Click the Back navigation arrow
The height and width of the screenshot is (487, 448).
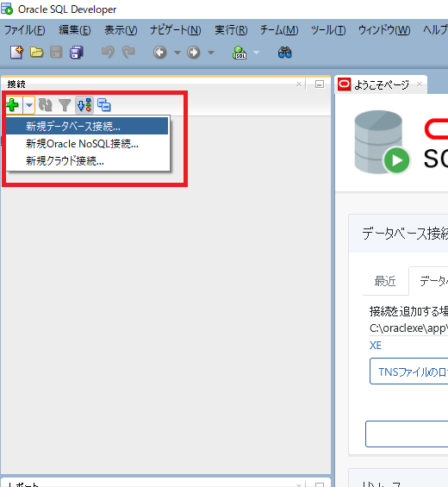pyautogui.click(x=160, y=53)
